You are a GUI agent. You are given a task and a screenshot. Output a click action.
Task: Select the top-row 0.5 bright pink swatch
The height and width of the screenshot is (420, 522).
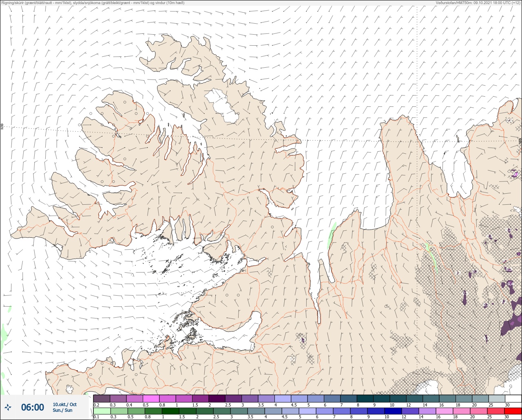151,398
